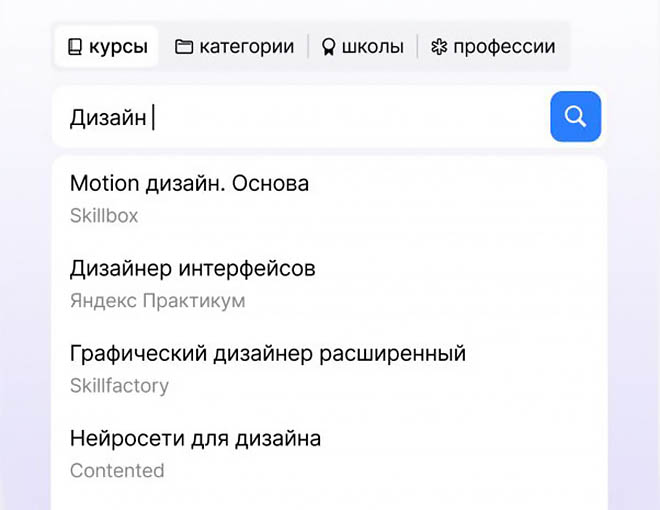Switch to the курсы tab label
Screen dimensions: 660x510
pyautogui.click(x=118, y=47)
